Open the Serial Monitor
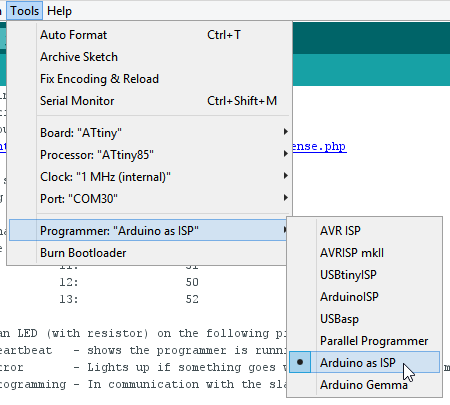 coord(149,101)
